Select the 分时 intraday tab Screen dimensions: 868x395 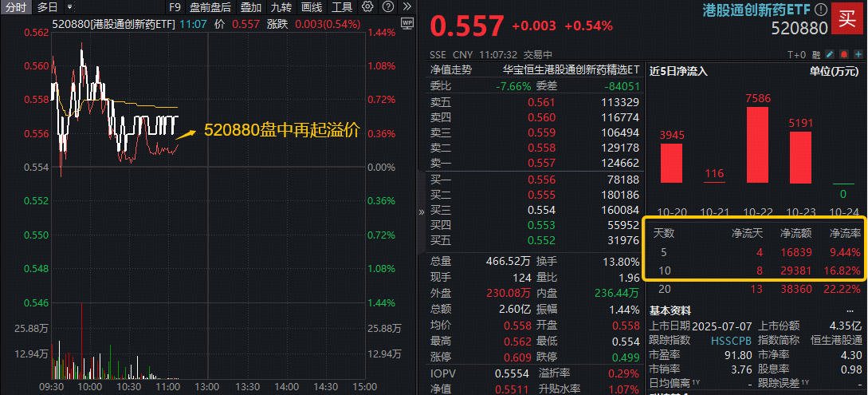15,7
